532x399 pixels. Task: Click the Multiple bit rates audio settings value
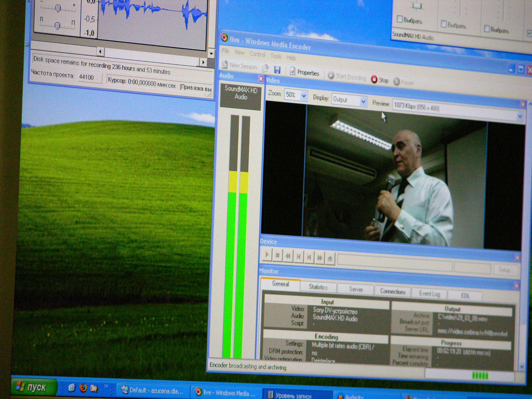pos(343,346)
